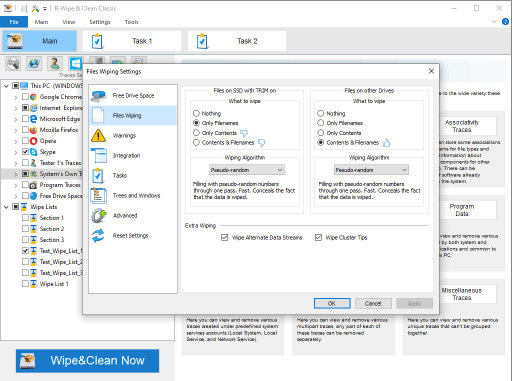Click the Skype icon in tree
Viewport: 512px width, 381px height.
(33, 152)
